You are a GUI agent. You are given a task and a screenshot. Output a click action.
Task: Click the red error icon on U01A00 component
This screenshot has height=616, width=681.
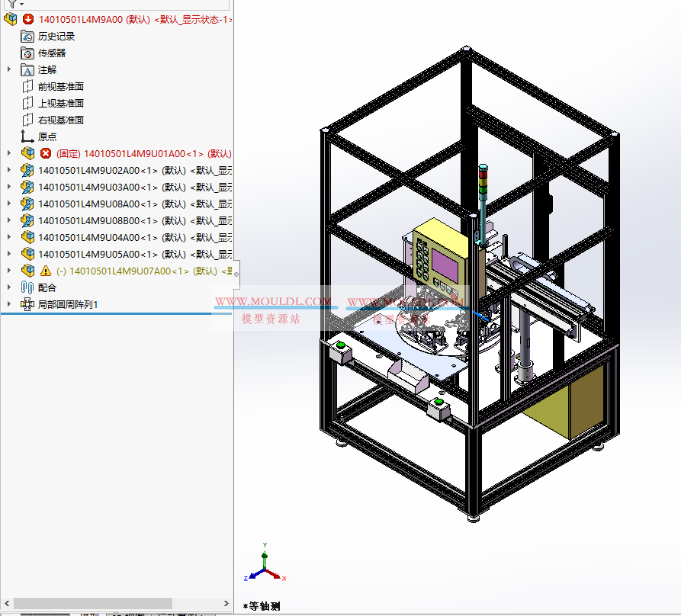click(x=46, y=153)
